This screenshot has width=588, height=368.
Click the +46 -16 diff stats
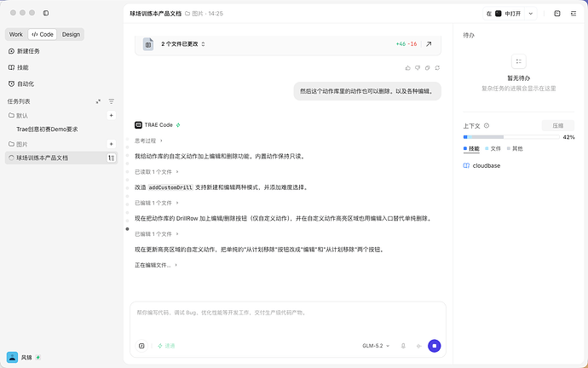(x=406, y=44)
